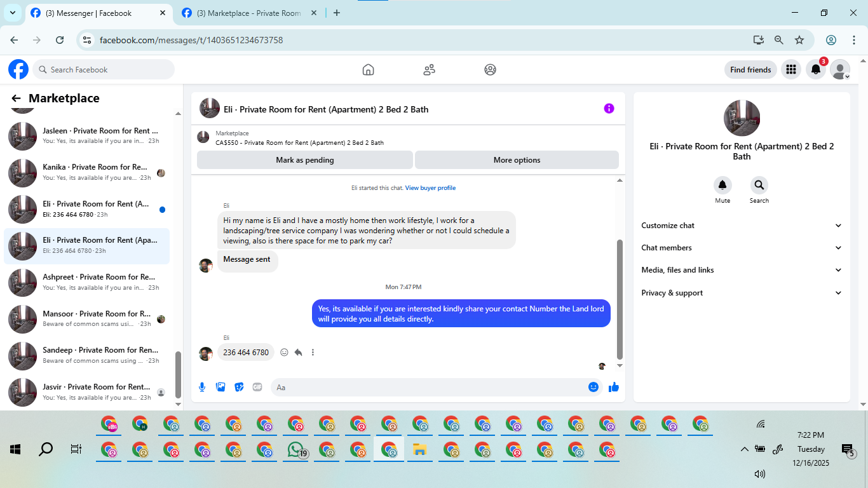Open a new browser tab
The height and width of the screenshot is (488, 868).
337,13
